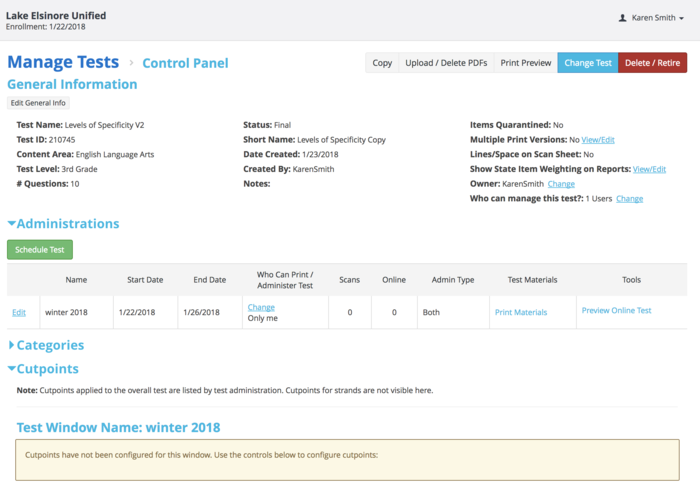The width and height of the screenshot is (700, 489).
Task: Click the user profile icon beside Karen Smith
Action: click(x=622, y=18)
